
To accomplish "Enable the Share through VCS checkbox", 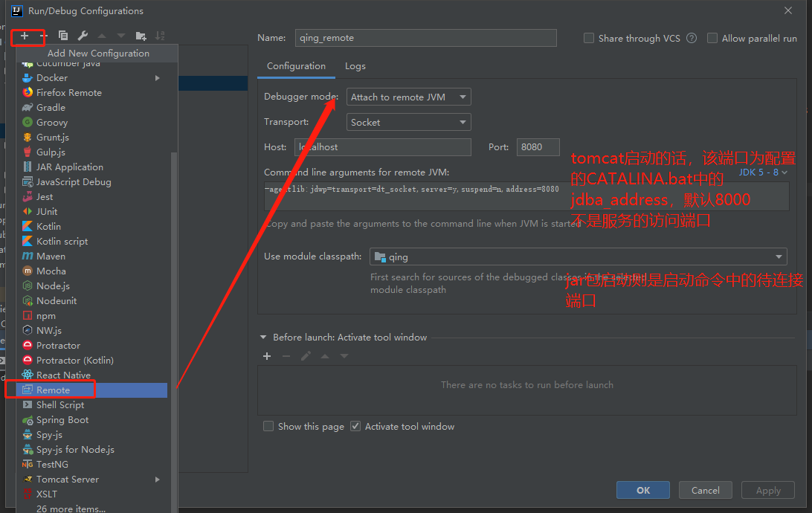I will 589,39.
